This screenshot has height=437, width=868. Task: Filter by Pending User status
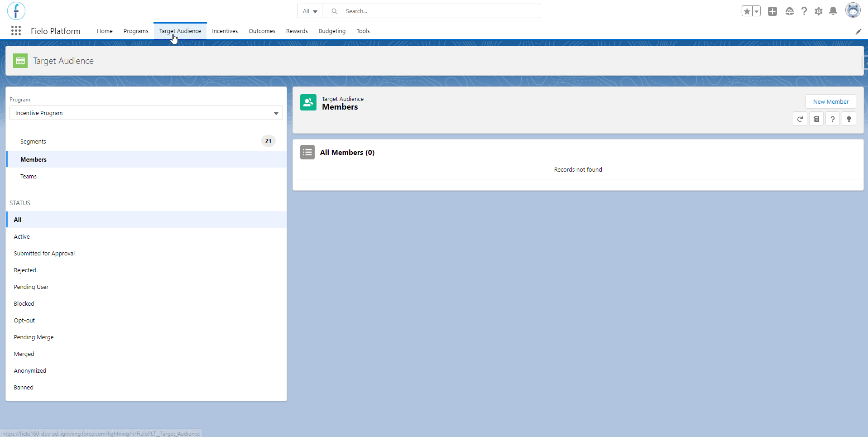[146, 287]
